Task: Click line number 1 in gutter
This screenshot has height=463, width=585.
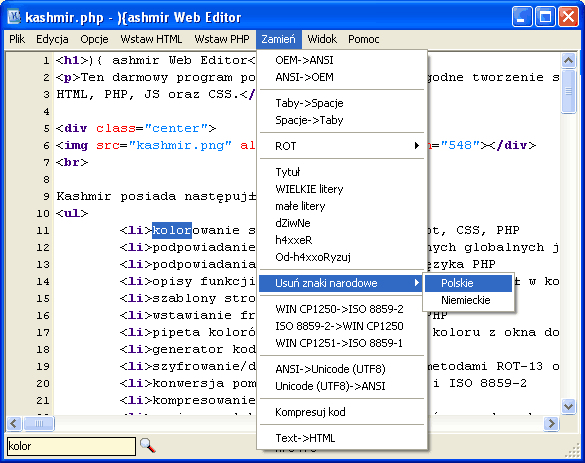Action: [x=46, y=60]
